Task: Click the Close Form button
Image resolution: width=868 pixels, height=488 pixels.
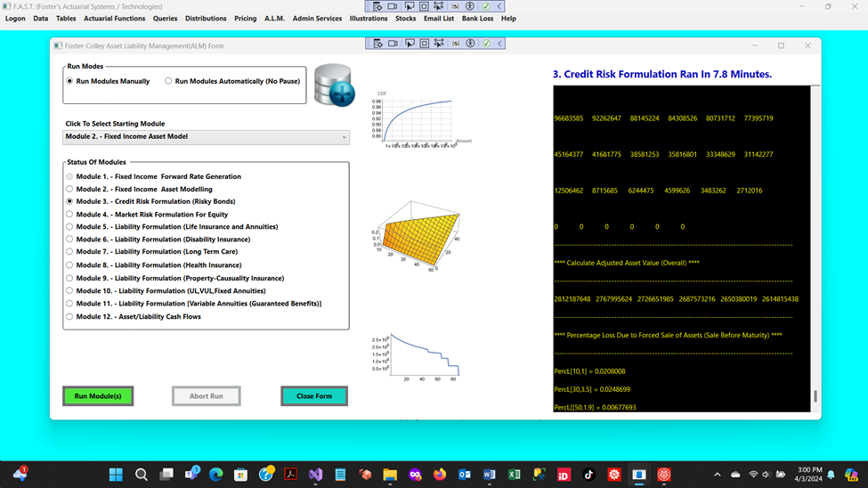Action: (x=313, y=395)
